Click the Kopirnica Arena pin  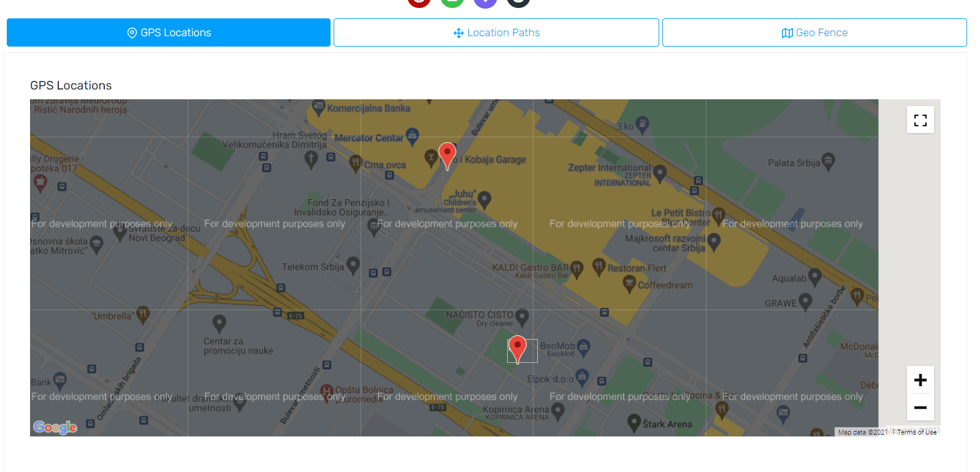pos(557,411)
